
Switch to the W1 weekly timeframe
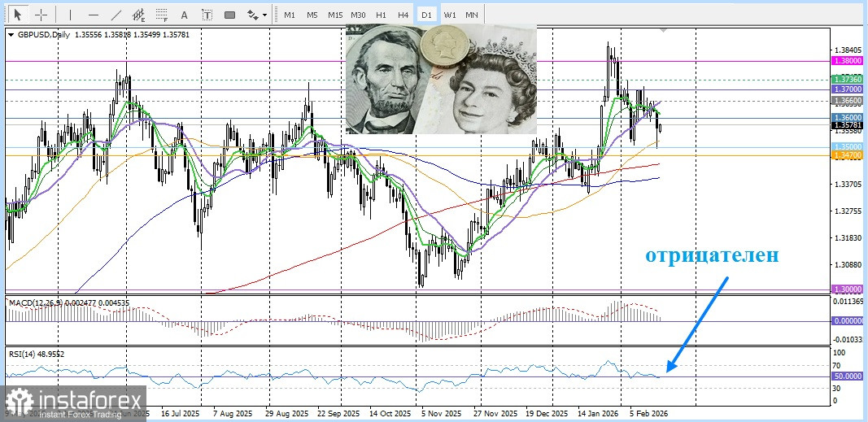tap(449, 15)
